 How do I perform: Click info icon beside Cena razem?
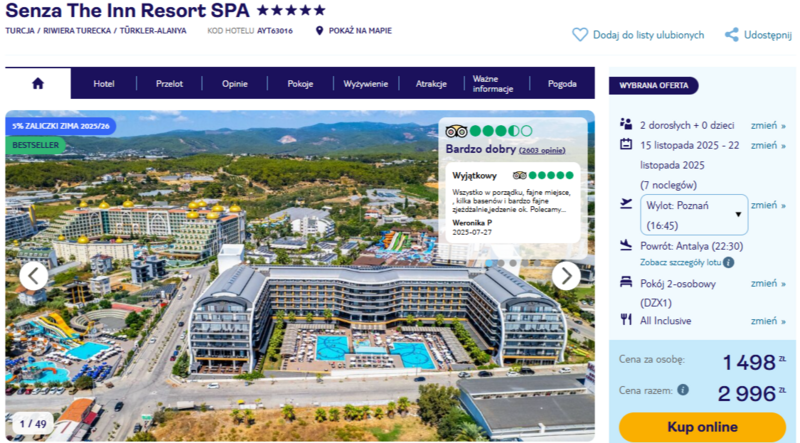[x=683, y=390]
